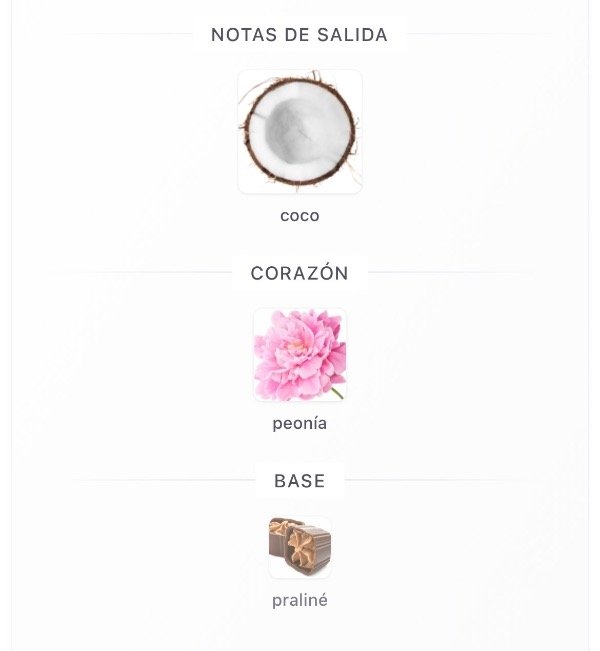Click the yellow center of the peony
This screenshot has height=651, width=600.
(295, 345)
